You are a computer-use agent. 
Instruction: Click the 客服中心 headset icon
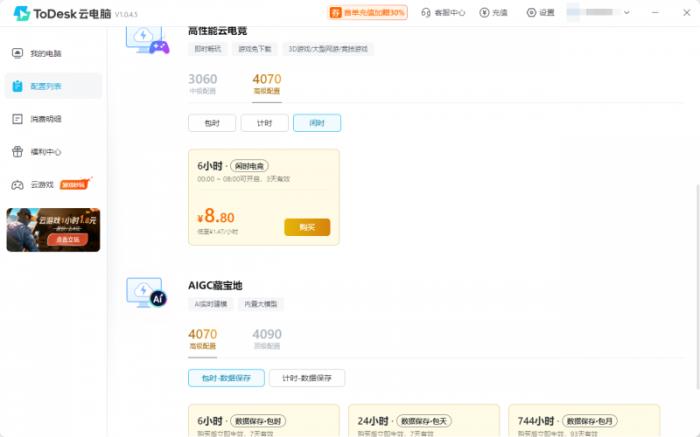click(x=426, y=12)
